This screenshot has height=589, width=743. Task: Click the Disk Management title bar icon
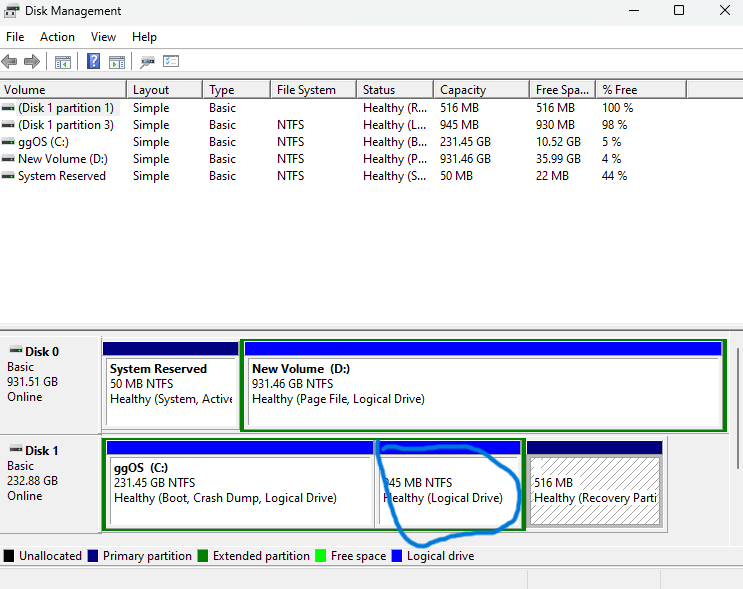coord(11,10)
